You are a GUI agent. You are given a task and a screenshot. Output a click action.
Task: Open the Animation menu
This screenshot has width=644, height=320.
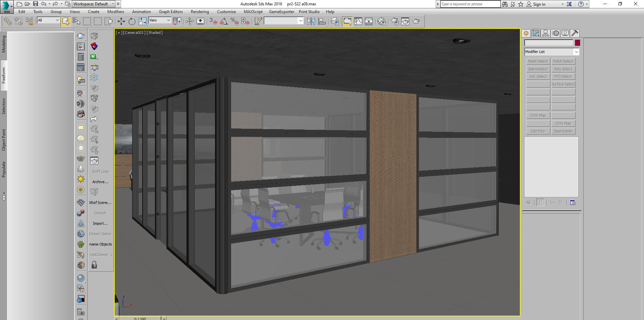pyautogui.click(x=142, y=12)
